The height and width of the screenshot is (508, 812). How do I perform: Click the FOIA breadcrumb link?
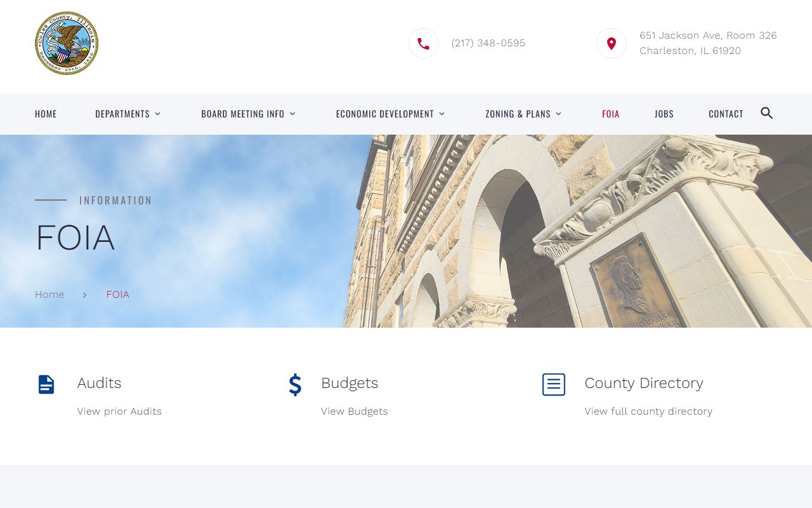pyautogui.click(x=117, y=295)
